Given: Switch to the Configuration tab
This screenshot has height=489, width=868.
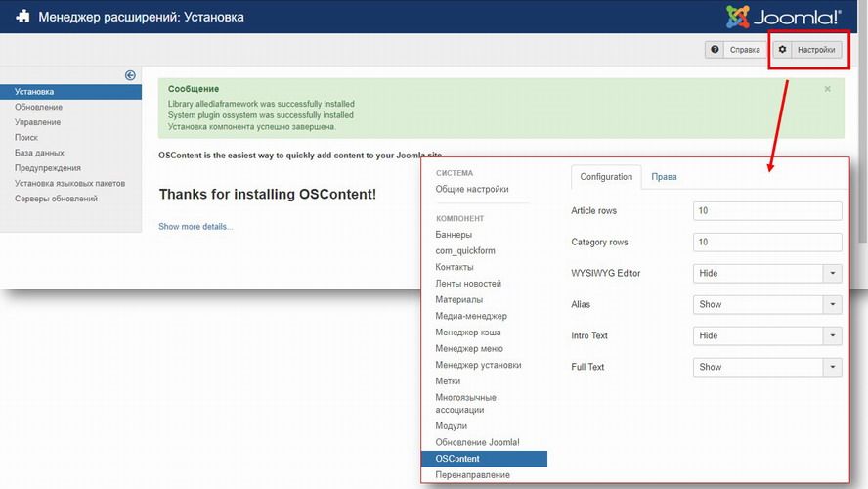Looking at the screenshot, I should [x=606, y=177].
